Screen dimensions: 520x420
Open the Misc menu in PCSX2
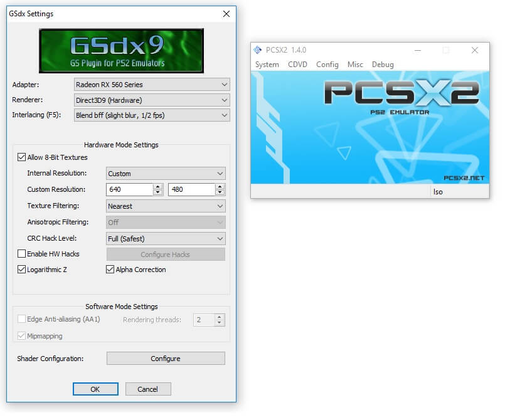click(355, 65)
